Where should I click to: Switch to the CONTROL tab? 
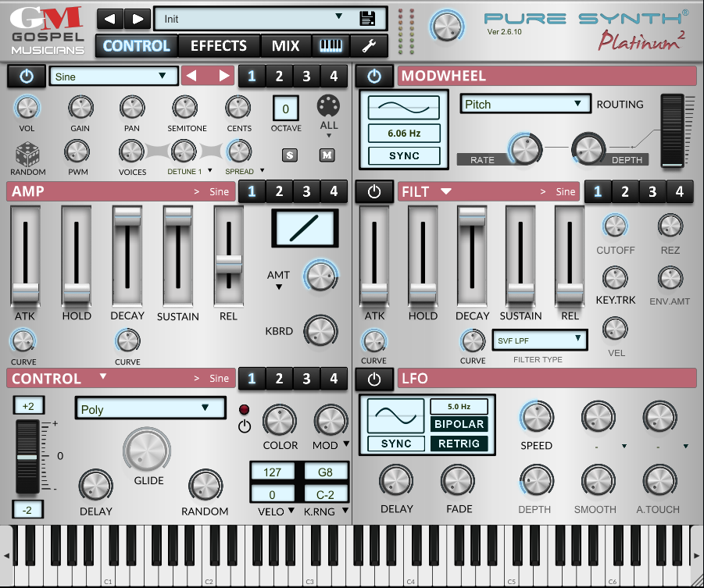tap(137, 45)
